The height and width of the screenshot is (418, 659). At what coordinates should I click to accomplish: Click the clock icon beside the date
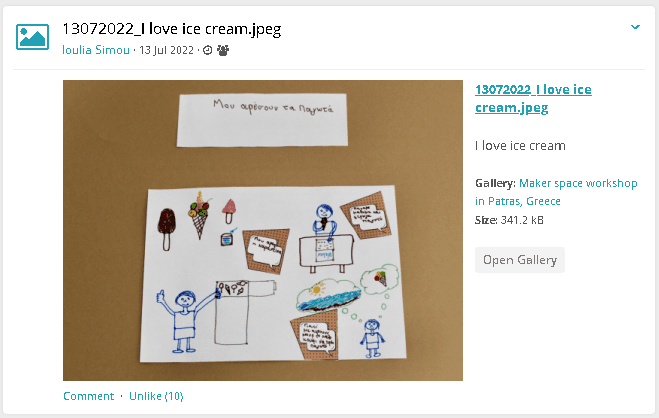(208, 50)
